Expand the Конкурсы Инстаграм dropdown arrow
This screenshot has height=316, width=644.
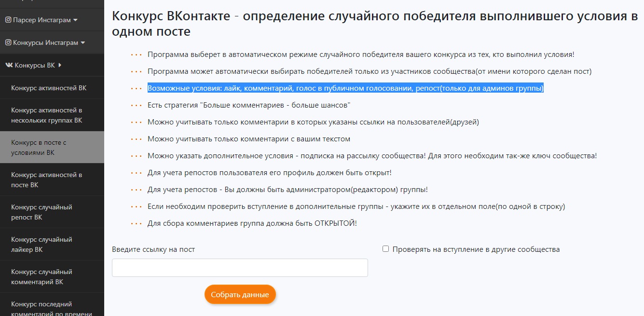point(82,42)
